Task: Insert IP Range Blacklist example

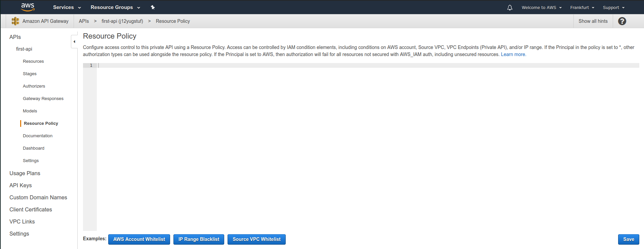Action: point(199,239)
